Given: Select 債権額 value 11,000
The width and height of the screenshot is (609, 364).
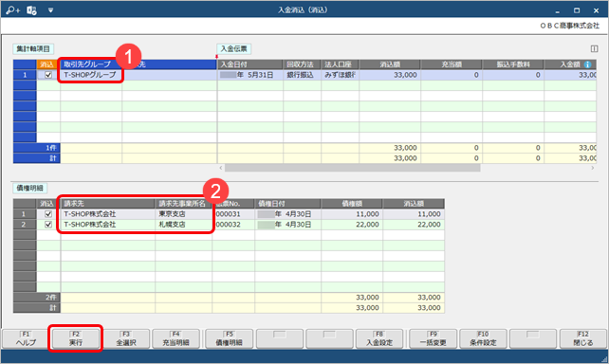Looking at the screenshot, I should 352,214.
